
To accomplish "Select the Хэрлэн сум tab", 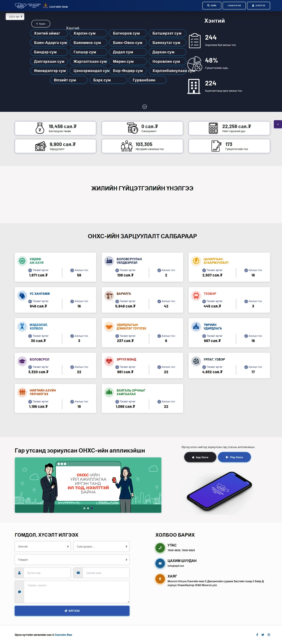I will coord(88,33).
